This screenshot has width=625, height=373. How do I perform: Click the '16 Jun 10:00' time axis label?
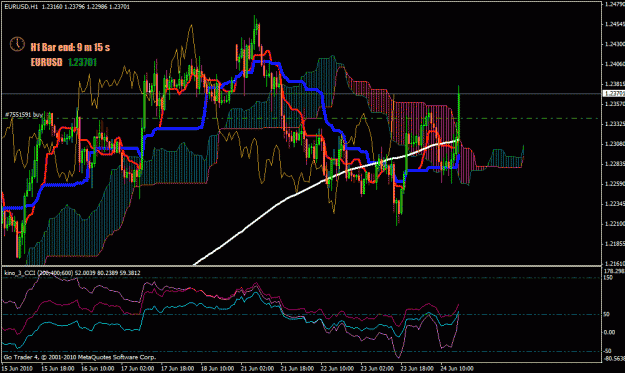pos(98,369)
